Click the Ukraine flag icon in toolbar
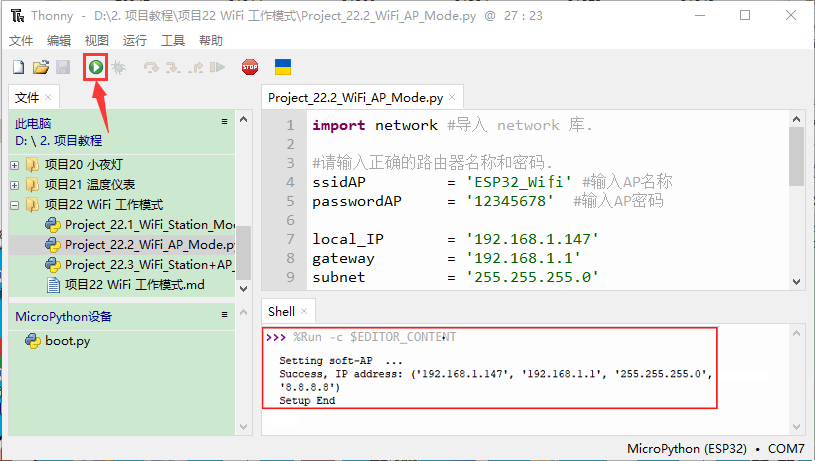Viewport: 815px width, 461px height. 283,68
